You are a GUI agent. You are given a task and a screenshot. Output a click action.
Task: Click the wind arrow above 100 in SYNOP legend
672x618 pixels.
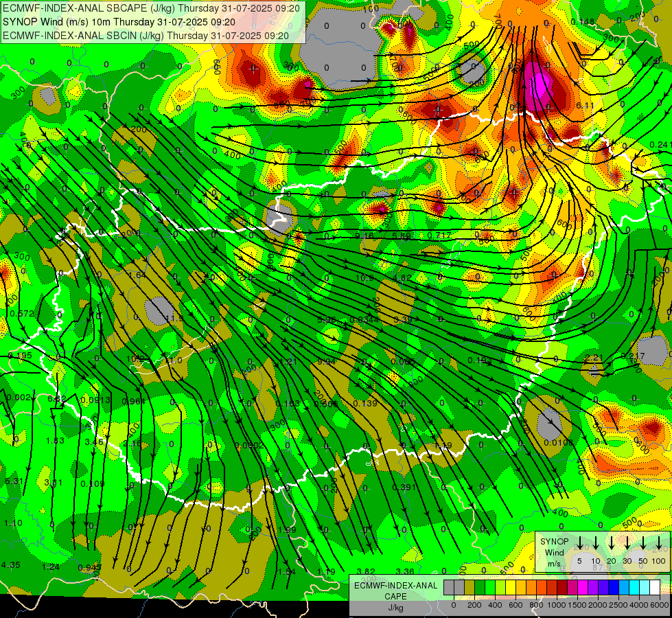659,543
